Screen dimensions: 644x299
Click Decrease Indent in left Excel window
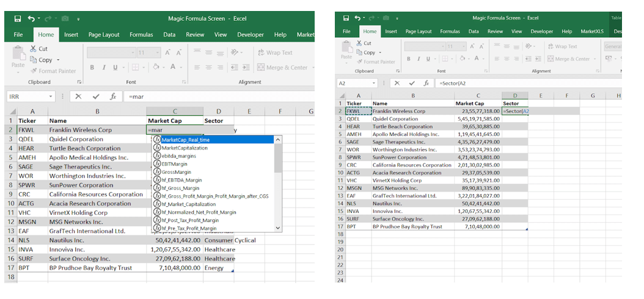(235, 67)
